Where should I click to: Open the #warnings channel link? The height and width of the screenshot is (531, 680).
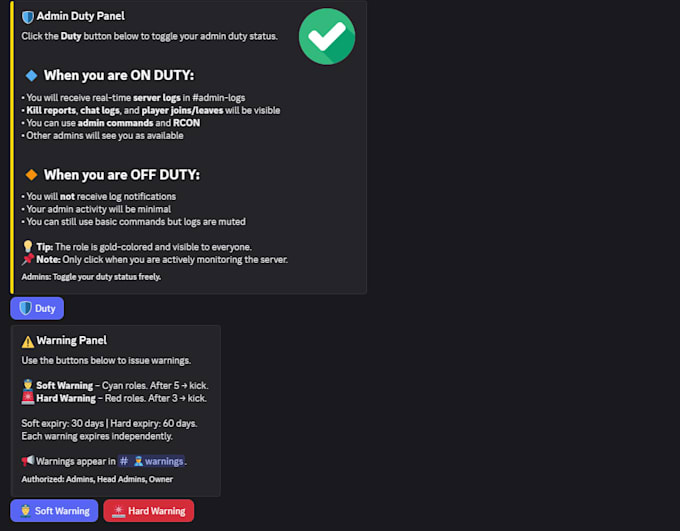151,461
